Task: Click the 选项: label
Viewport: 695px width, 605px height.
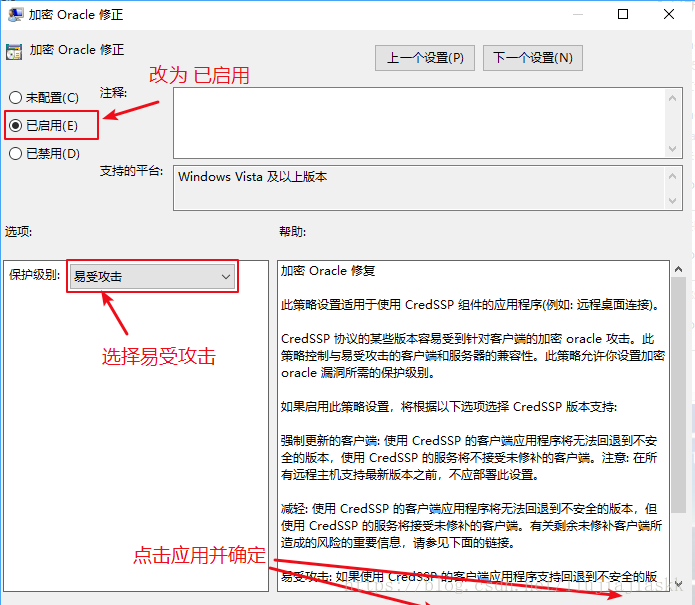Action: [18, 231]
